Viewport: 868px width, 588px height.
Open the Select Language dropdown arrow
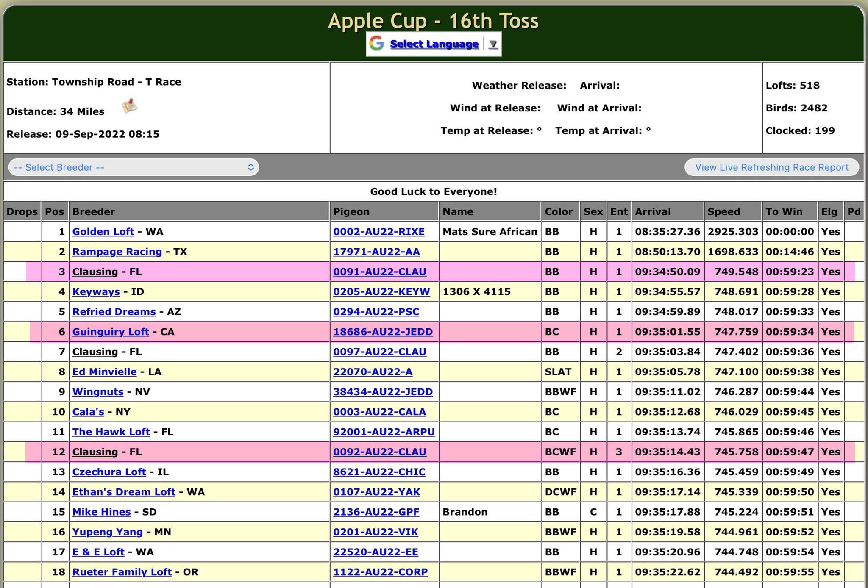coord(492,44)
